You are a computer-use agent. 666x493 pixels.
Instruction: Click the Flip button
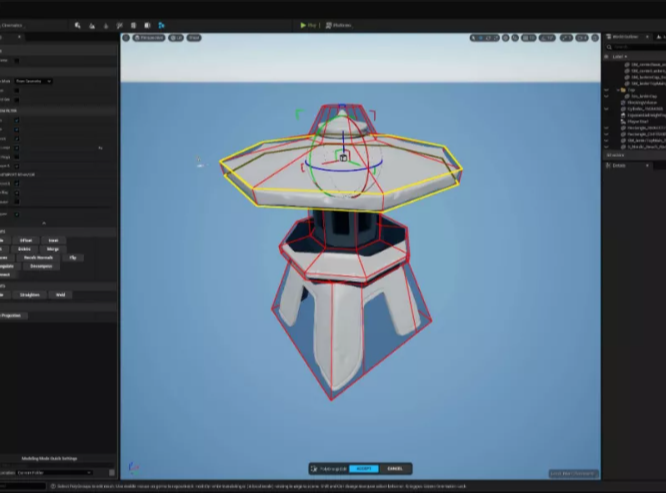pos(73,258)
